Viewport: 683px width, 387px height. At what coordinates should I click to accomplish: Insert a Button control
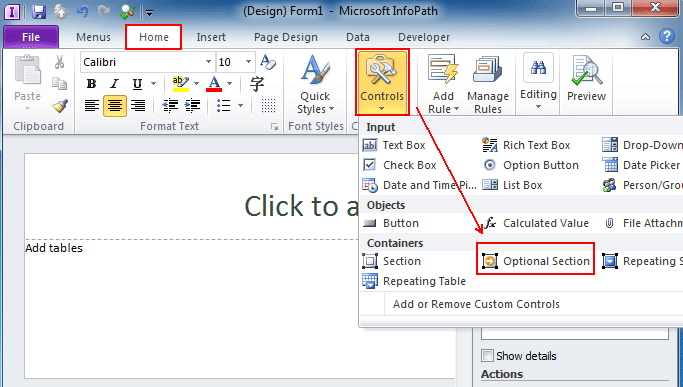(x=391, y=223)
